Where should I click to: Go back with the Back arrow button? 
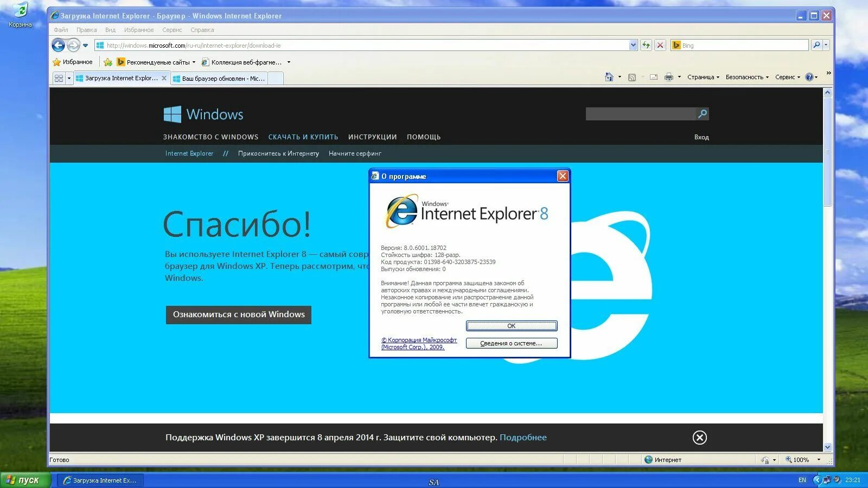click(x=58, y=46)
